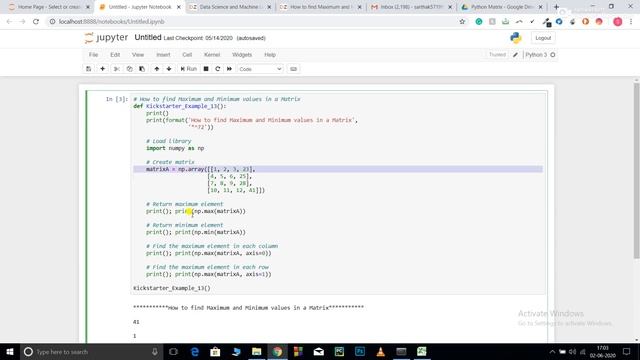The image size is (640, 360).
Task: Switch to Python Matrix Google Drive tab
Action: click(x=503, y=7)
